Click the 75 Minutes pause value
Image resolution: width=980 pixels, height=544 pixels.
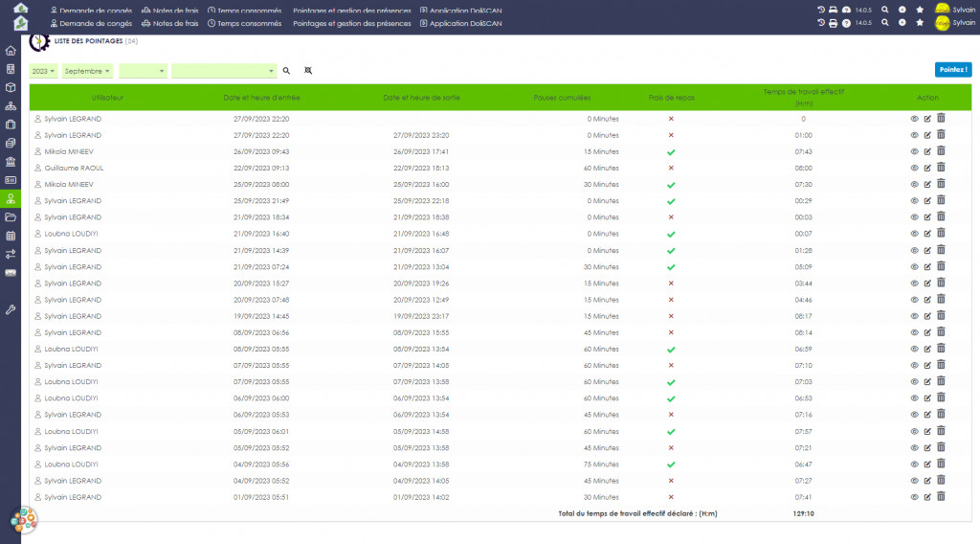pyautogui.click(x=601, y=465)
